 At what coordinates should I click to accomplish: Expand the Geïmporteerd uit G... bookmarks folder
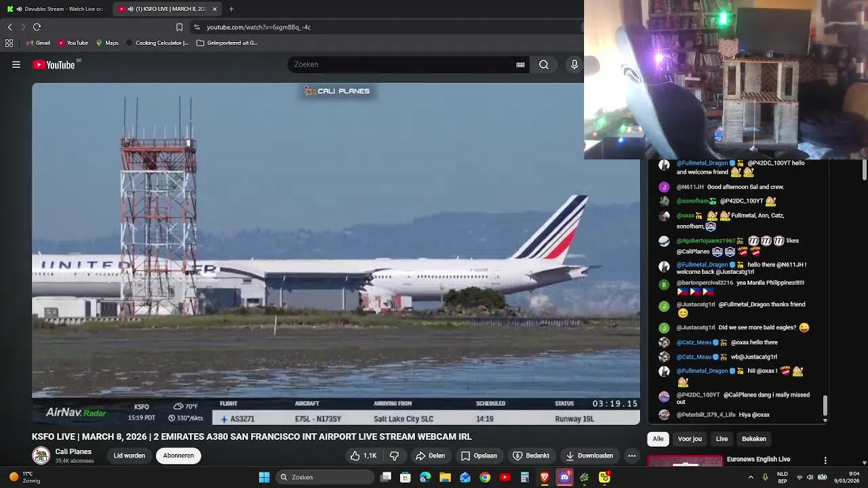click(x=227, y=43)
